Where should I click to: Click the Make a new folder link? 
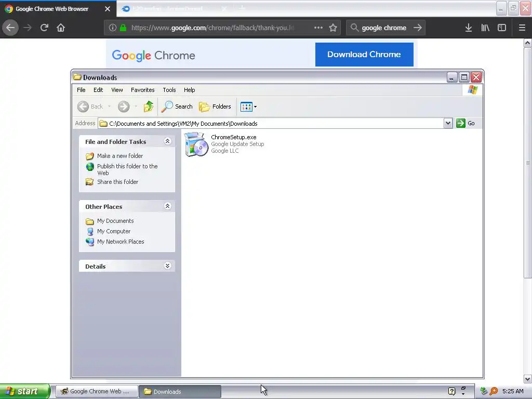pos(120,156)
